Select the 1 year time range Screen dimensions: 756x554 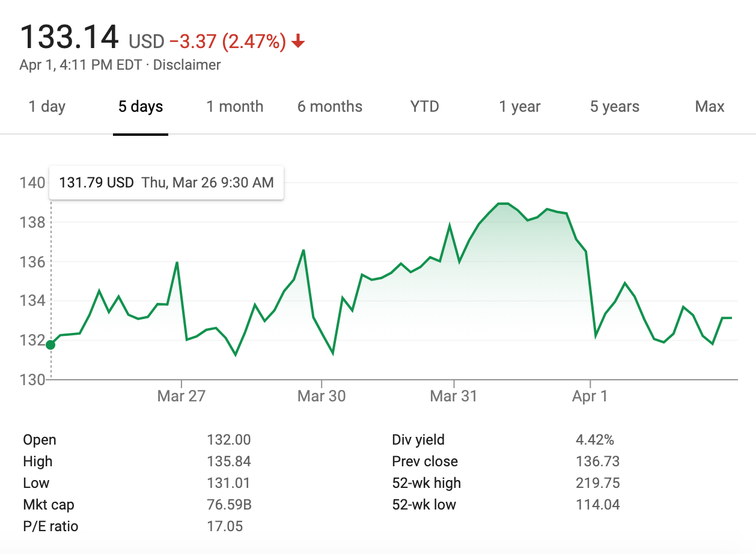(x=519, y=106)
